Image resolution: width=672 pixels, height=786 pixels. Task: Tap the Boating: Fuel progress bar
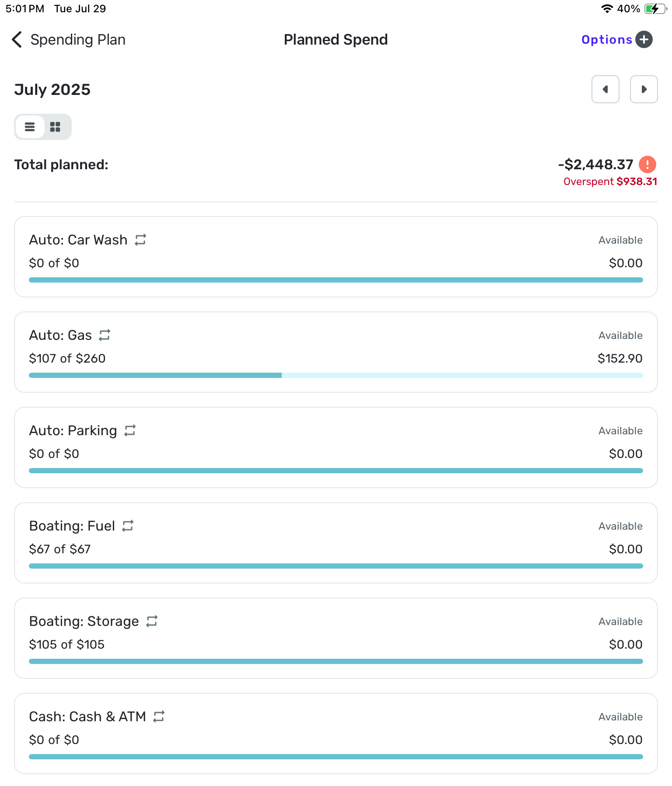[x=336, y=566]
